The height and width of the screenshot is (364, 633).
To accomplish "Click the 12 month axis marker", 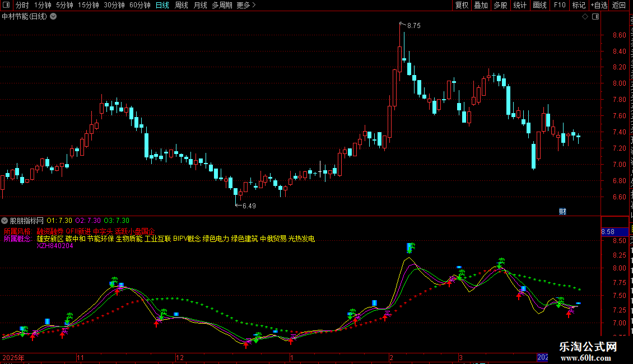I will click(x=180, y=357).
